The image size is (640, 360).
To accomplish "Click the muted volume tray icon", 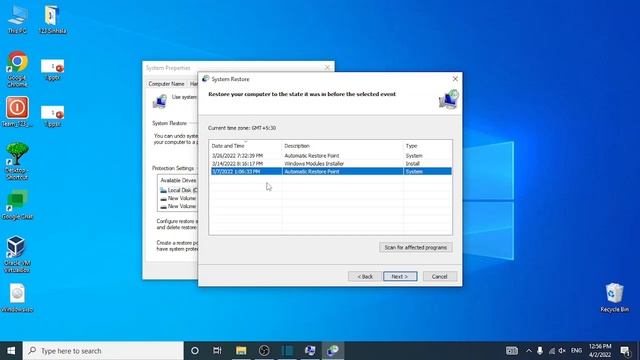I will pyautogui.click(x=562, y=351).
